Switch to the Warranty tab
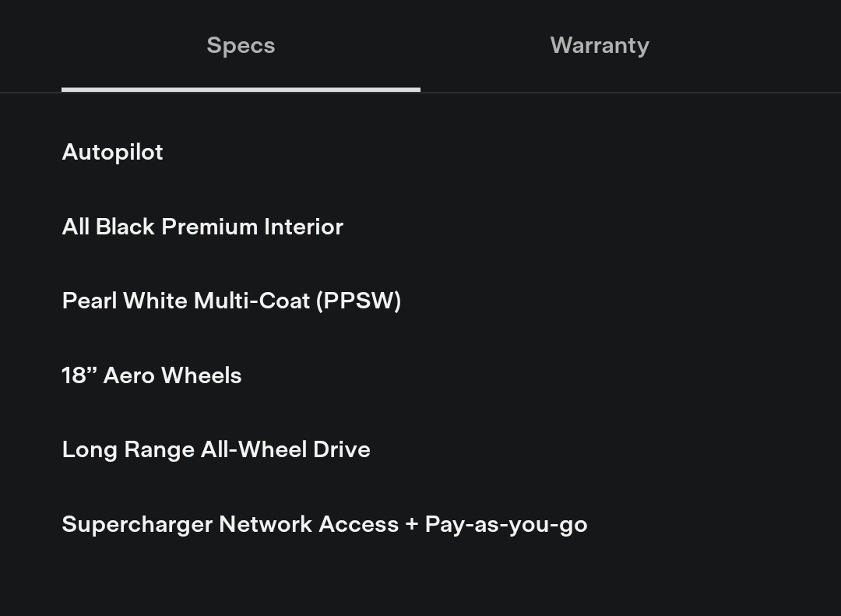This screenshot has width=841, height=616. click(599, 45)
